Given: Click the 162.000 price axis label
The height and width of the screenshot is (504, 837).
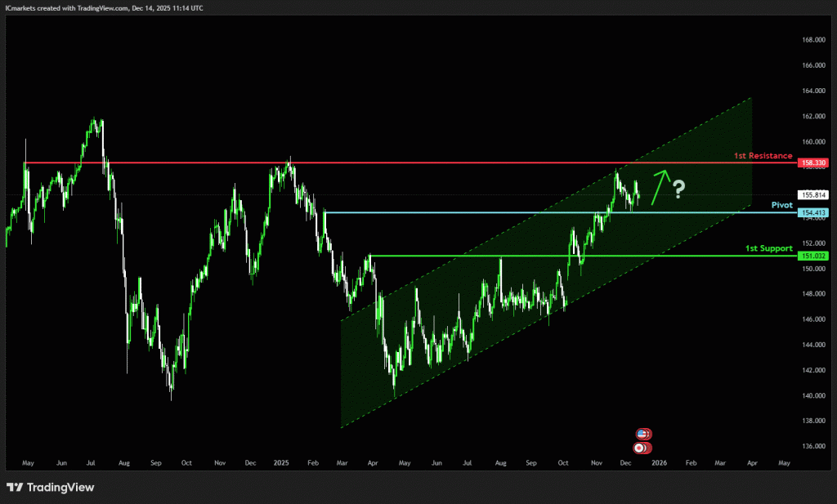Looking at the screenshot, I should [x=812, y=116].
